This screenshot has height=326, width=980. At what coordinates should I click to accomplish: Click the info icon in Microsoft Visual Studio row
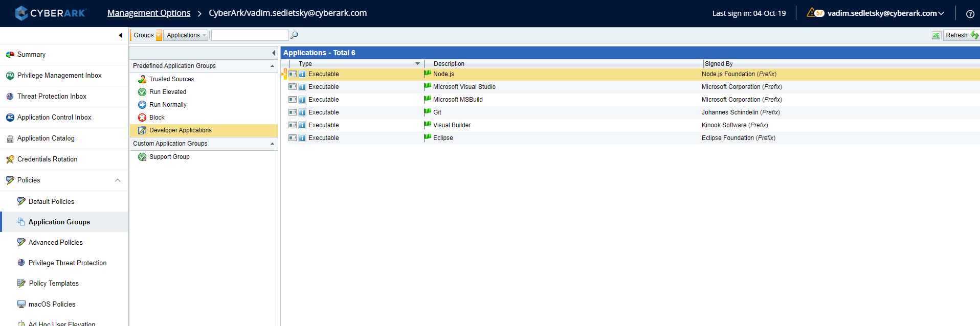(x=302, y=87)
